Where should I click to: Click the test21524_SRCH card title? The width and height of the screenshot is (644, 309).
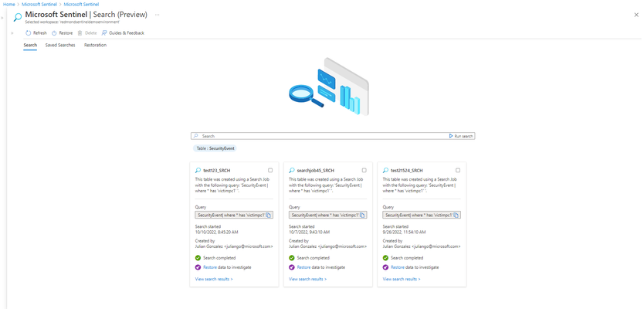click(x=407, y=170)
